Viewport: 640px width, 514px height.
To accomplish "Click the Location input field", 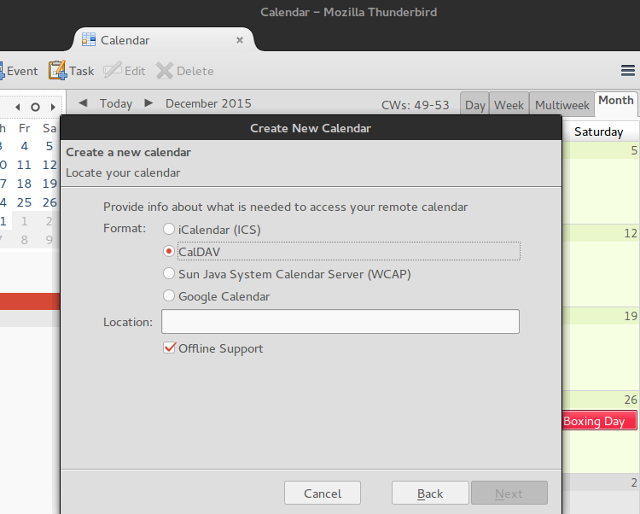I will [340, 322].
